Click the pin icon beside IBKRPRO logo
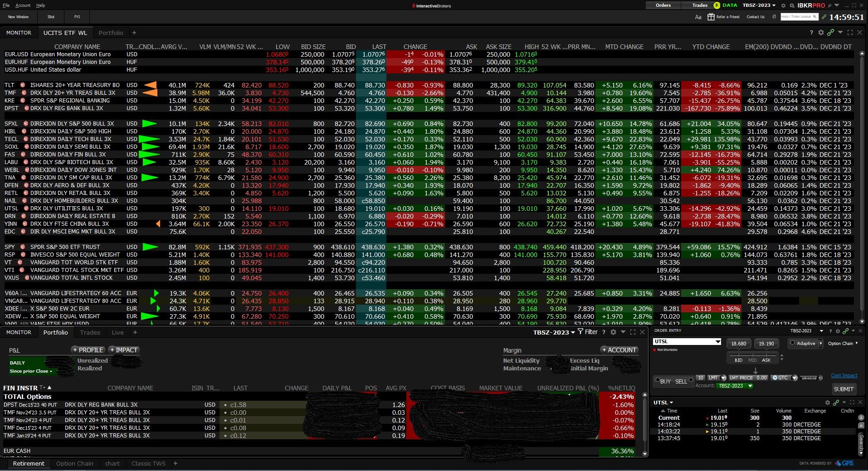 pyautogui.click(x=829, y=5)
